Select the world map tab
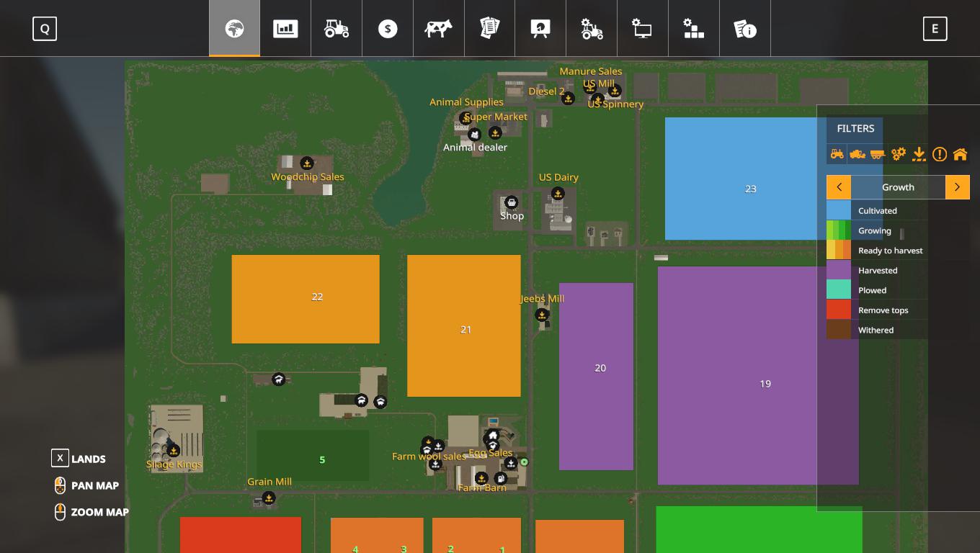Viewport: 980px width, 553px height. 234,29
